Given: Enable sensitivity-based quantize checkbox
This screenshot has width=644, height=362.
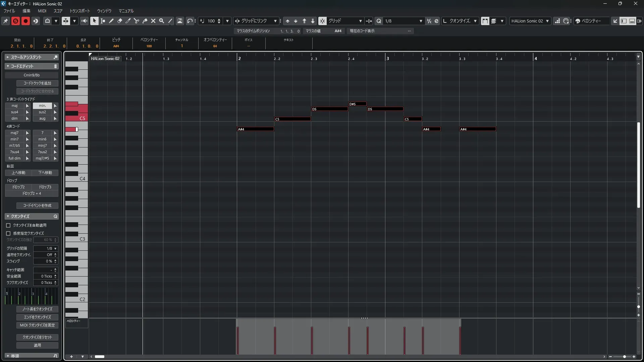Looking at the screenshot, I should (8, 233).
